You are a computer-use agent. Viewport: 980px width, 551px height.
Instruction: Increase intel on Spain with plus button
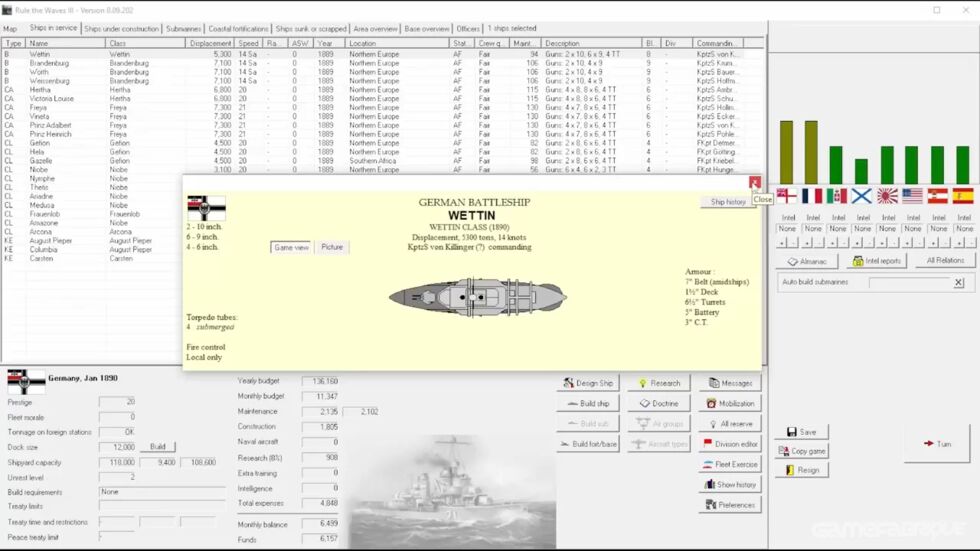(958, 242)
